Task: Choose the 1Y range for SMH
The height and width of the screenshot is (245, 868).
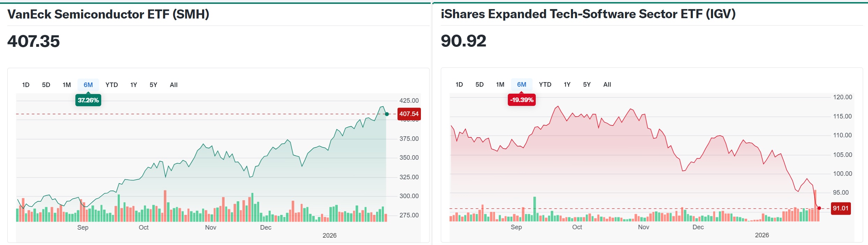Action: 134,85
